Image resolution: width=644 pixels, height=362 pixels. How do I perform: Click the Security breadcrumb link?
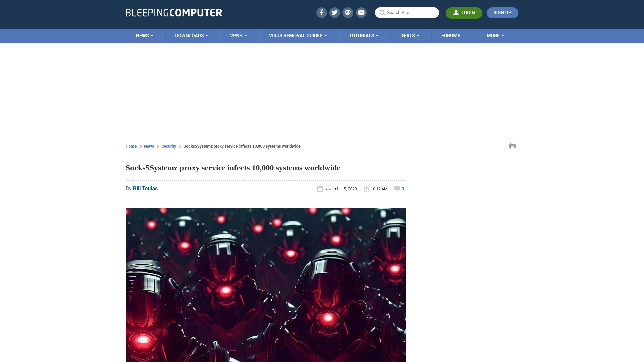click(x=168, y=146)
